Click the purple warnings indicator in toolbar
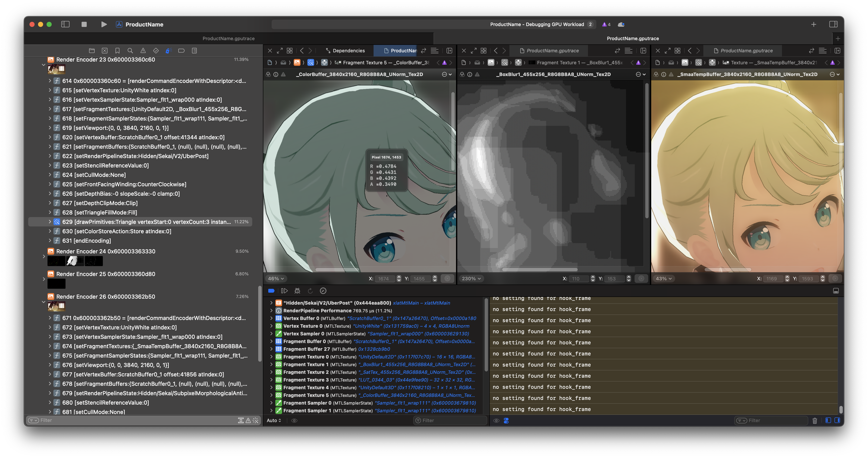This screenshot has height=458, width=868. coord(606,24)
